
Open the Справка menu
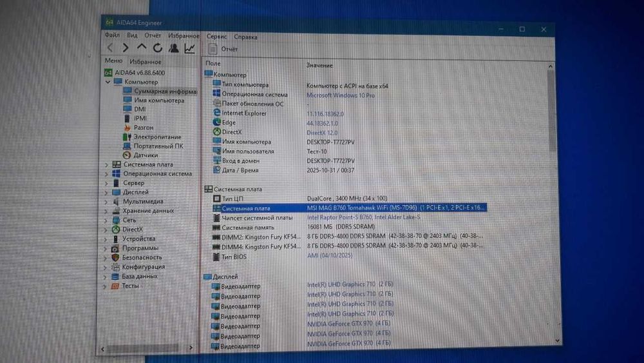click(x=245, y=37)
